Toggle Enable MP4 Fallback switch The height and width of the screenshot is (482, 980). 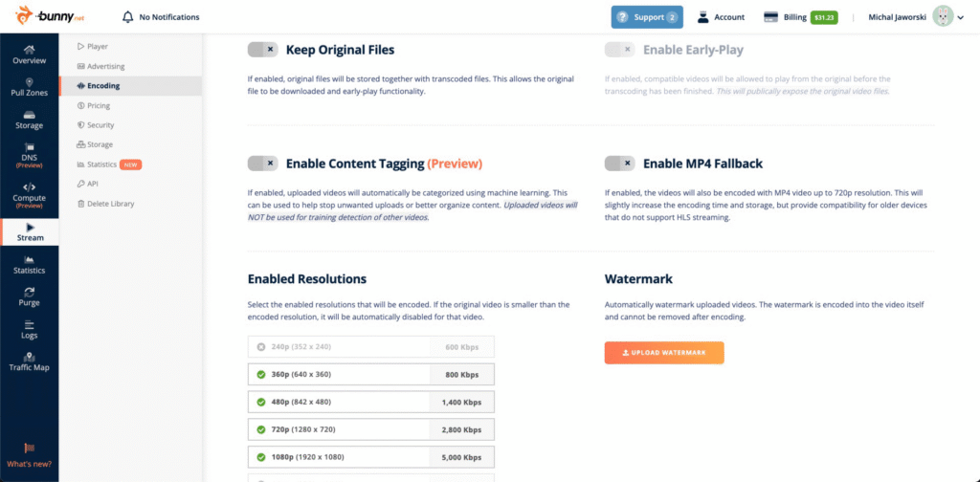point(619,164)
